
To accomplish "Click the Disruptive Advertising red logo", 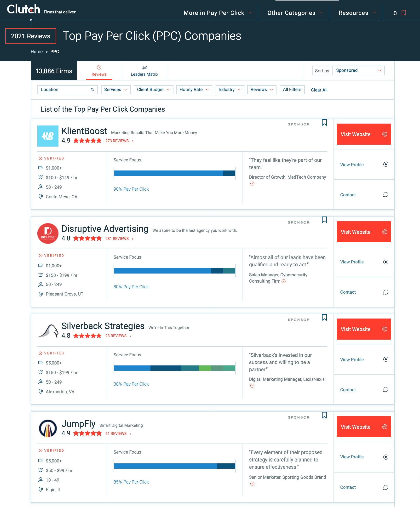I will coord(48,234).
